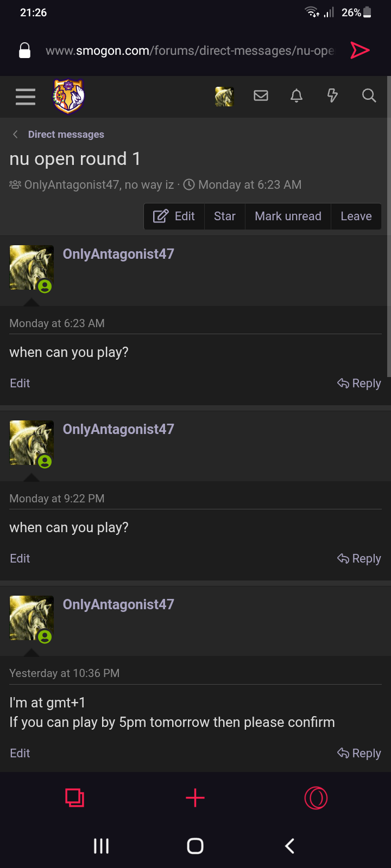Reply to the Monday 6:23 AM message
This screenshot has height=868, width=391.
coord(359,384)
